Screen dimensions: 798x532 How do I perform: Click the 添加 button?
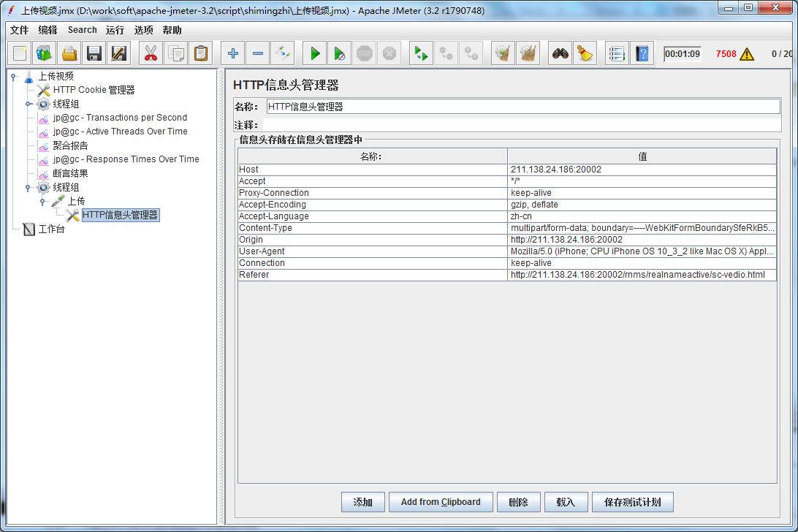pos(363,502)
